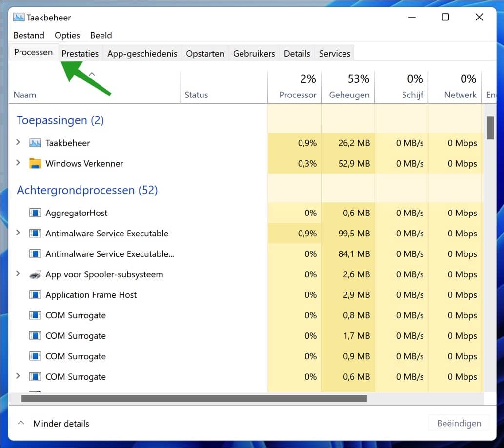The height and width of the screenshot is (448, 504).
Task: Click the Taakbeheer application icon in the process list
Action: [x=36, y=143]
